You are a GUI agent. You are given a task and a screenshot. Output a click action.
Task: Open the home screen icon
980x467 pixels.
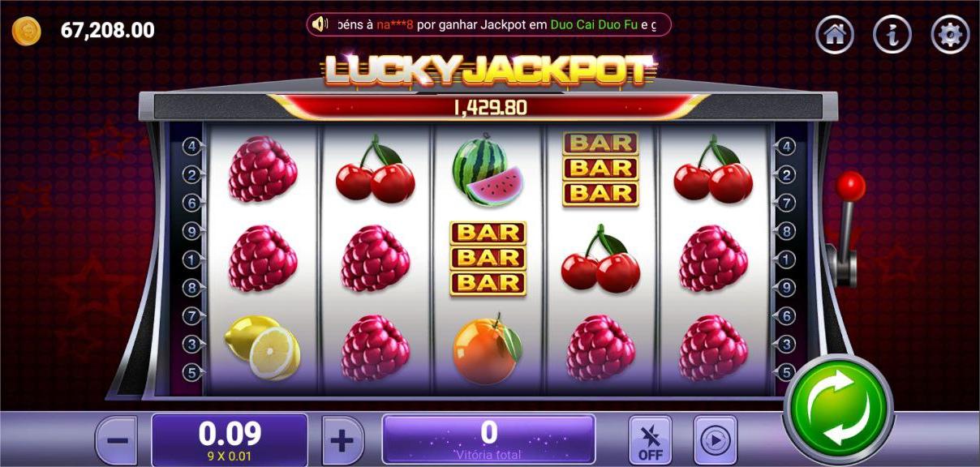[x=835, y=34]
